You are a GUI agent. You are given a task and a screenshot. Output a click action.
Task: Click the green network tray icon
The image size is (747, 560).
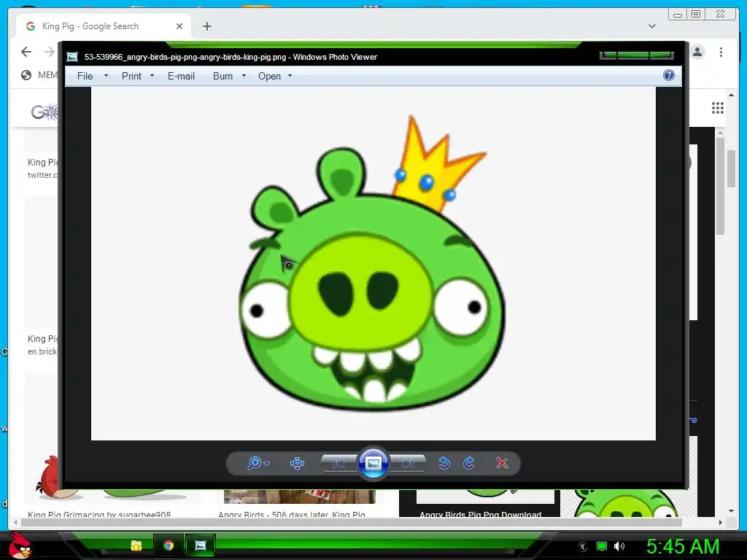click(x=602, y=546)
